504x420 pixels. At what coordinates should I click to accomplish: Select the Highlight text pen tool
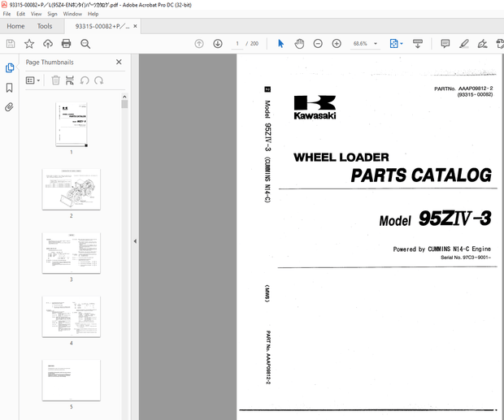click(464, 43)
